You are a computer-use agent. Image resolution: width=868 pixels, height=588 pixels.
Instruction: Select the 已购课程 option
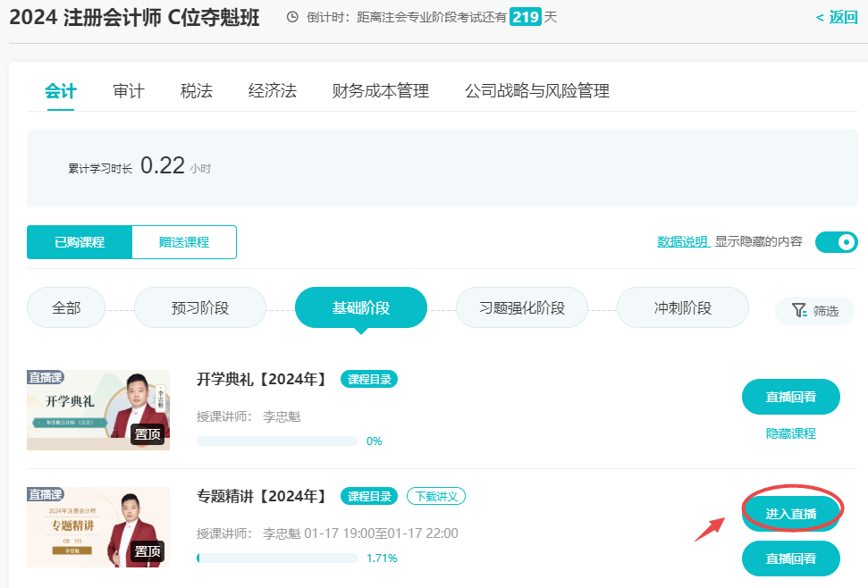(80, 241)
